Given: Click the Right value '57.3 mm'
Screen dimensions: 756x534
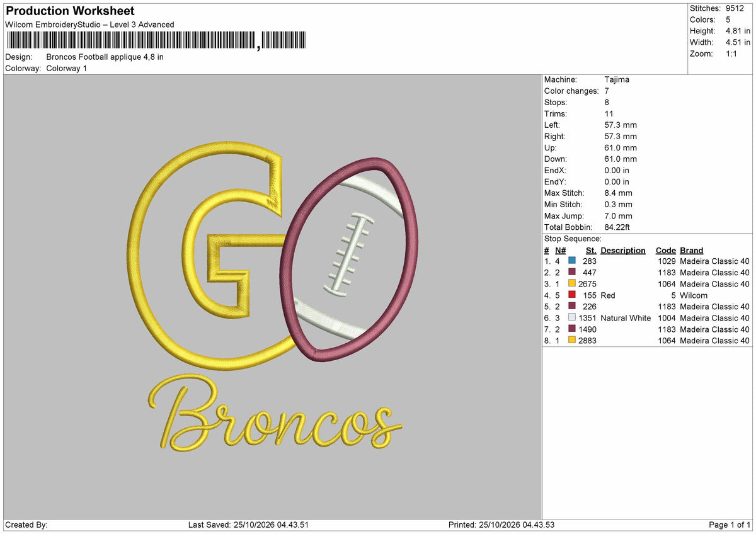Looking at the screenshot, I should (621, 137).
